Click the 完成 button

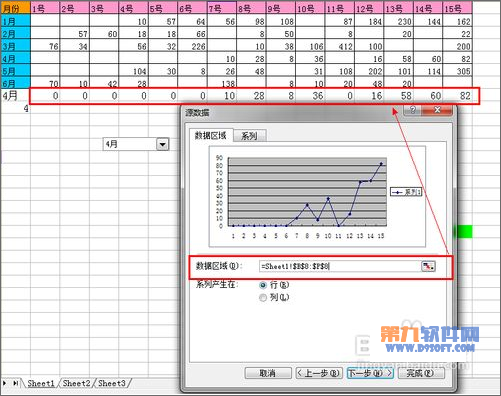click(x=421, y=373)
